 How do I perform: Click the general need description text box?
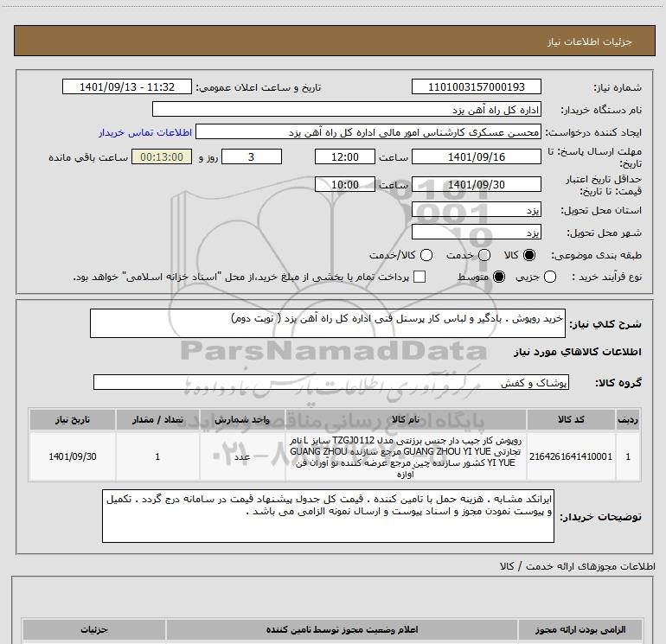328,323
